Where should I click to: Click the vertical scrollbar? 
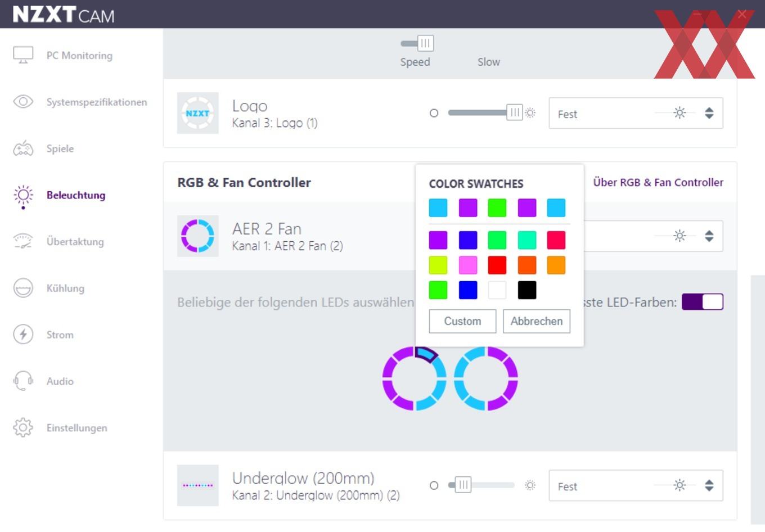(758, 399)
